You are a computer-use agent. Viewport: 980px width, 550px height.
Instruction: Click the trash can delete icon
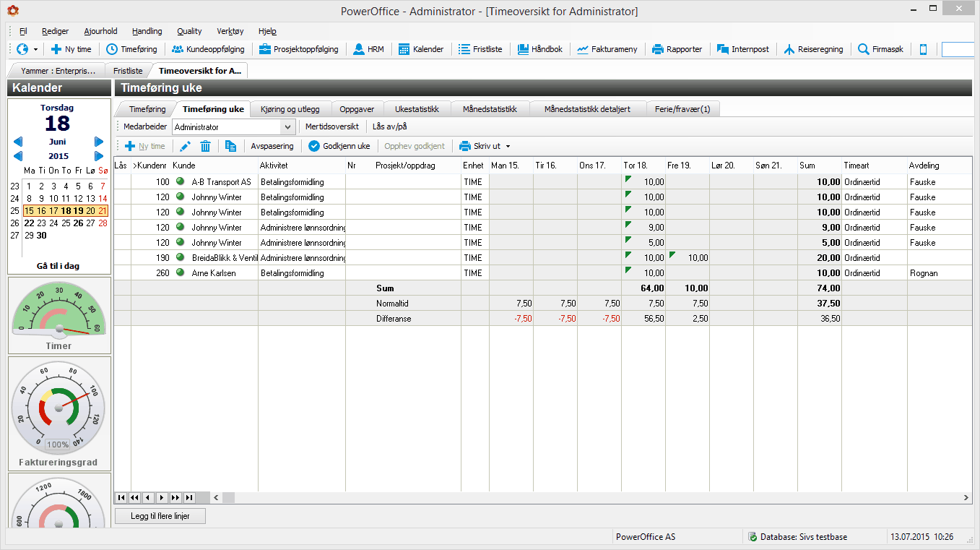click(206, 146)
